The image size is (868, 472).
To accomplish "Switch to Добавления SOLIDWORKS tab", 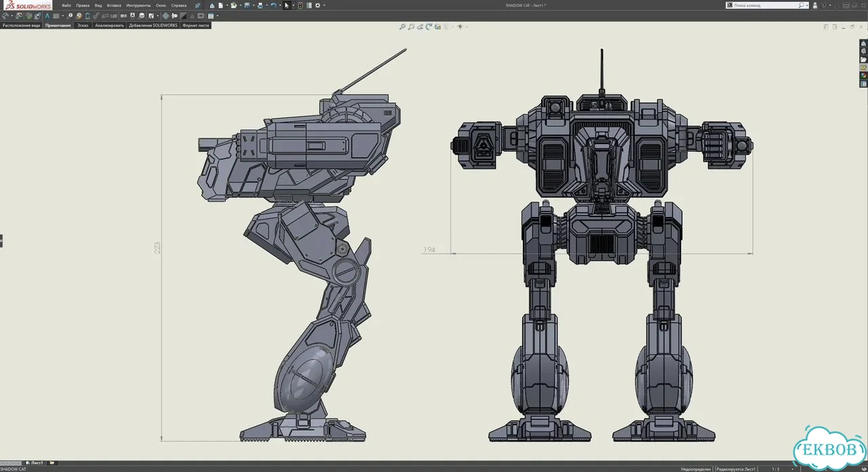I will pyautogui.click(x=153, y=25).
